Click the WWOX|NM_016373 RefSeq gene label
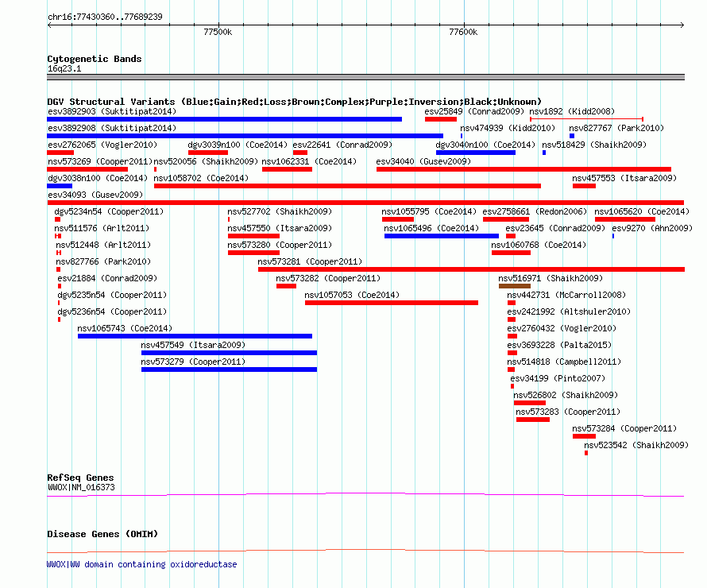The width and height of the screenshot is (707, 588). click(81, 487)
